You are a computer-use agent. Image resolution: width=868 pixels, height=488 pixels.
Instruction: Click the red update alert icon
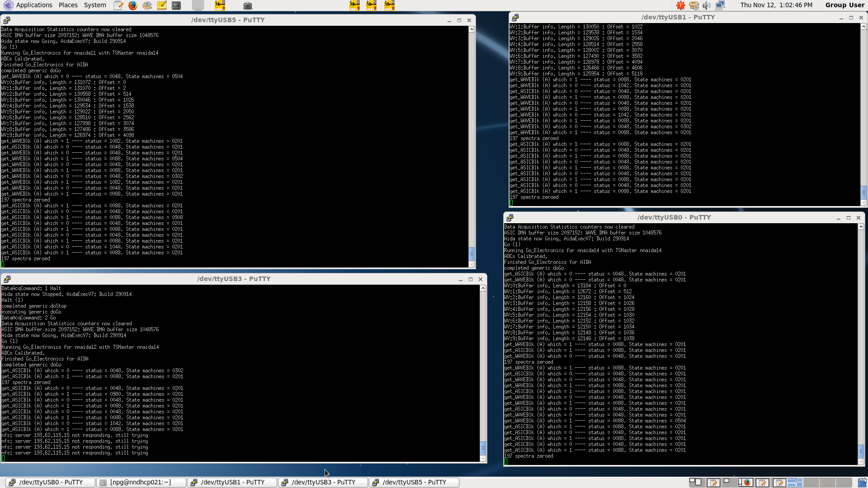[x=680, y=5]
